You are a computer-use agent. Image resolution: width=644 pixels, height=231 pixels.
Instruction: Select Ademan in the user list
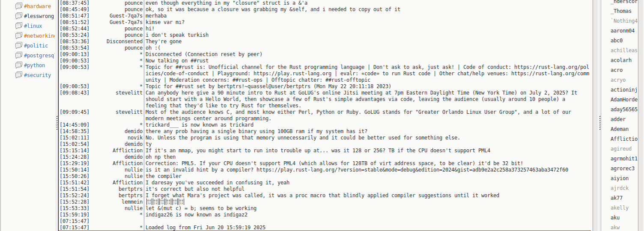click(620, 129)
